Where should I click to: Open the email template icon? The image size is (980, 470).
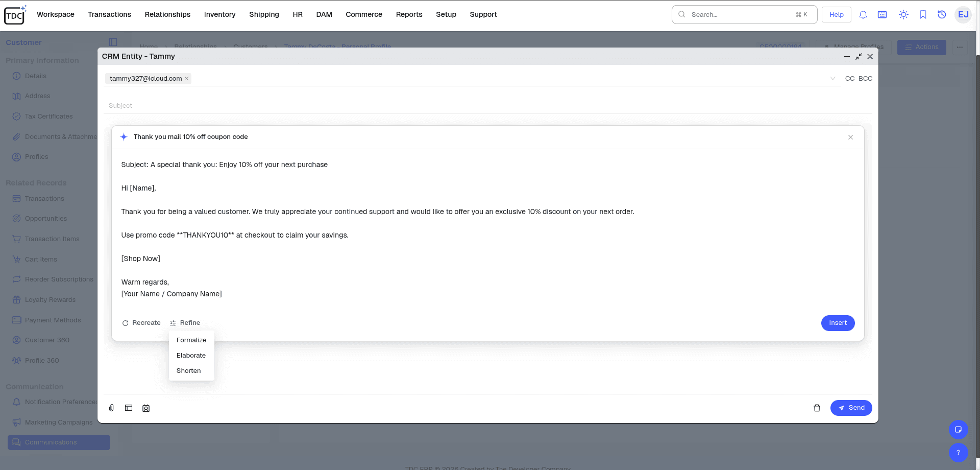[x=129, y=408]
